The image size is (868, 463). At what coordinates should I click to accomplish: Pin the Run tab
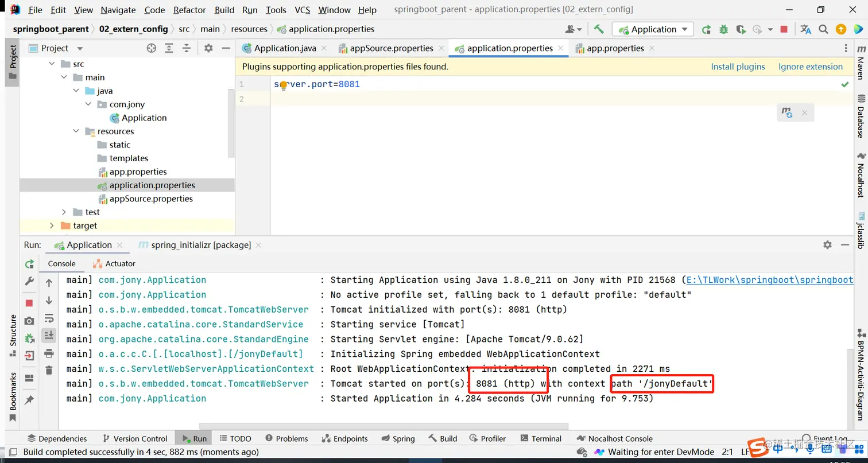coord(29,399)
